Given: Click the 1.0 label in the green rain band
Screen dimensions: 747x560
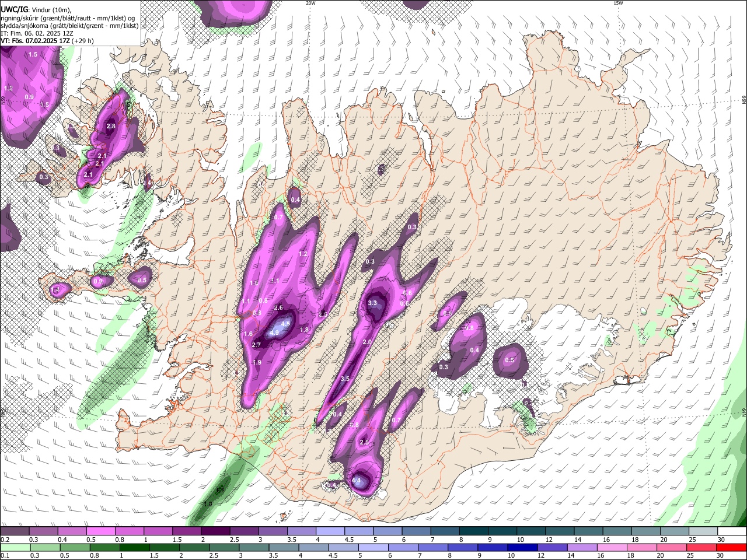Looking at the screenshot, I should 208,504.
